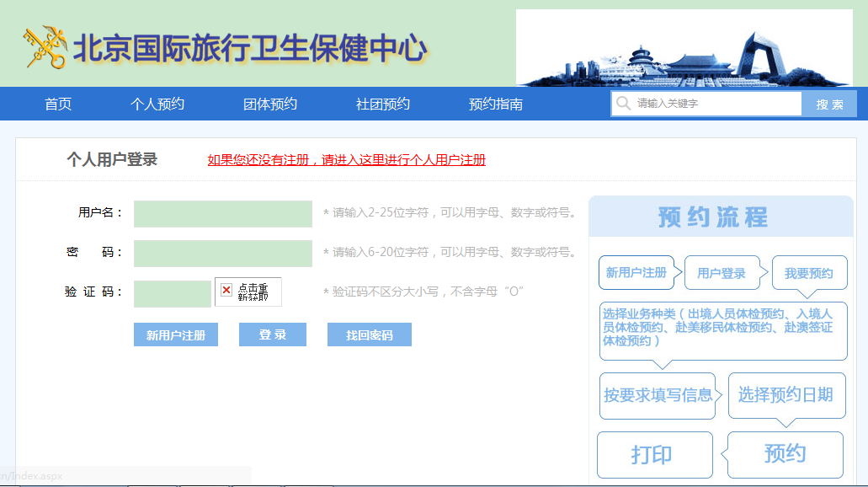The image size is (868, 487).
Task: Click the 选择业务种类 flow step box
Action: click(723, 331)
